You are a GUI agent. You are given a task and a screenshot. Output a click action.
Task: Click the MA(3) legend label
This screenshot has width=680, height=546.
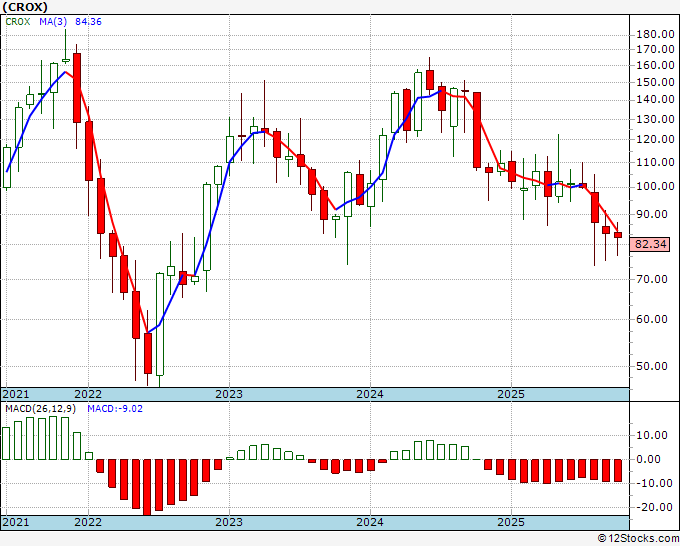[53, 21]
